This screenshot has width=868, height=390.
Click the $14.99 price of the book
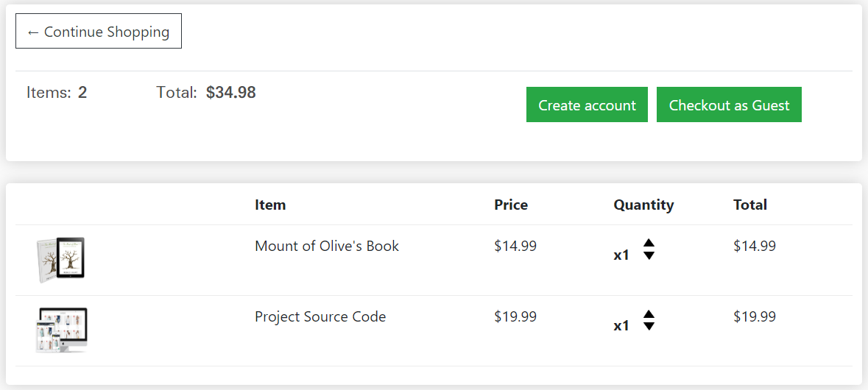[515, 246]
